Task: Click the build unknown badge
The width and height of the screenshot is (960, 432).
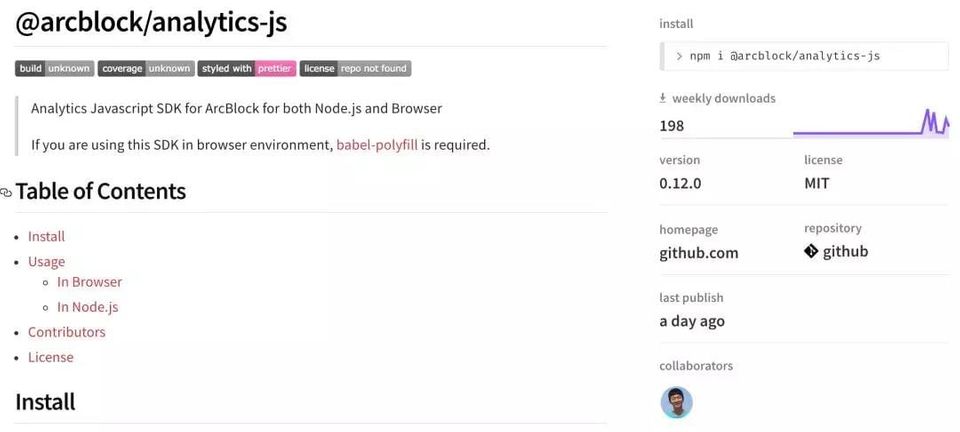Action: [55, 69]
